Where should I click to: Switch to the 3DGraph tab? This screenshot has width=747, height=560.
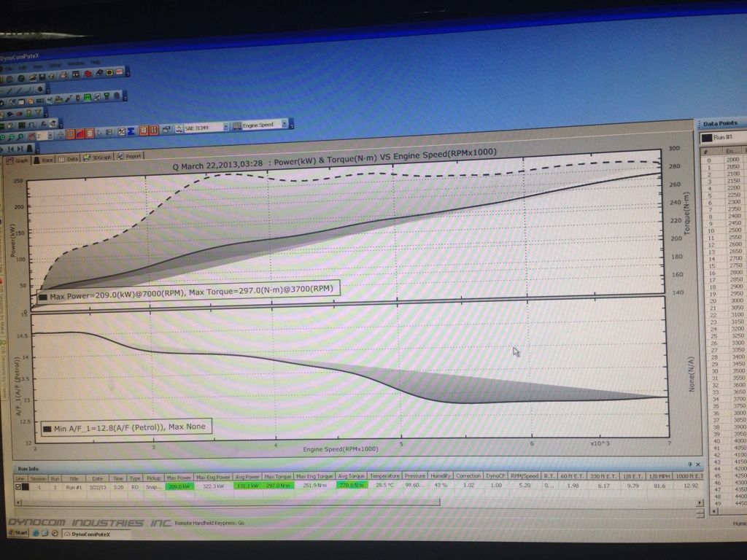[x=96, y=157]
